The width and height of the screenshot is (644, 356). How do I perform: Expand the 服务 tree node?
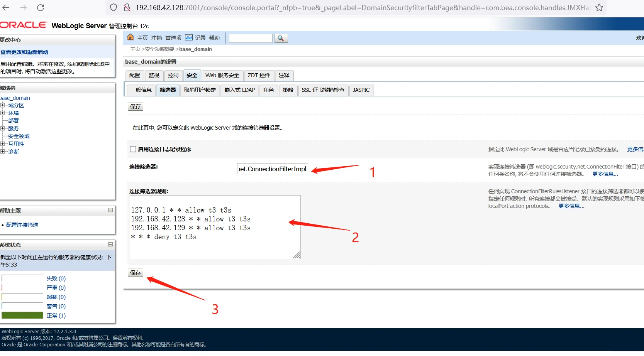click(3, 128)
